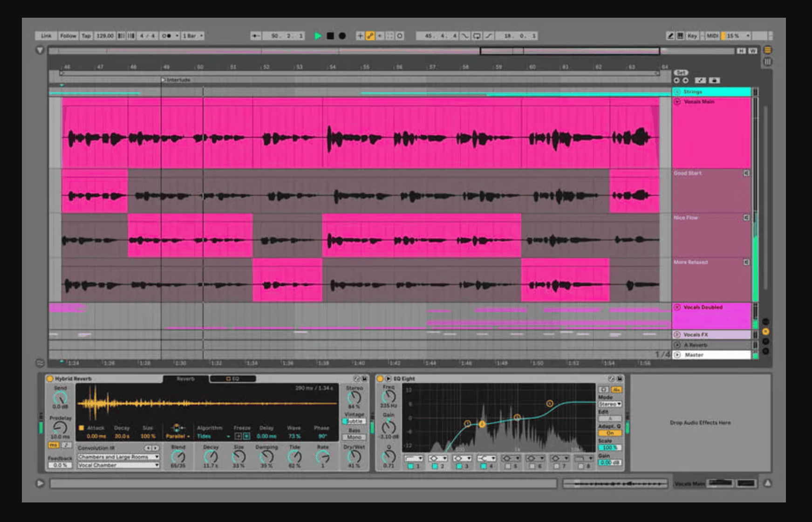Screen dimensions: 812x522
Task: Toggle the Adapt. Q On button
Action: (610, 433)
